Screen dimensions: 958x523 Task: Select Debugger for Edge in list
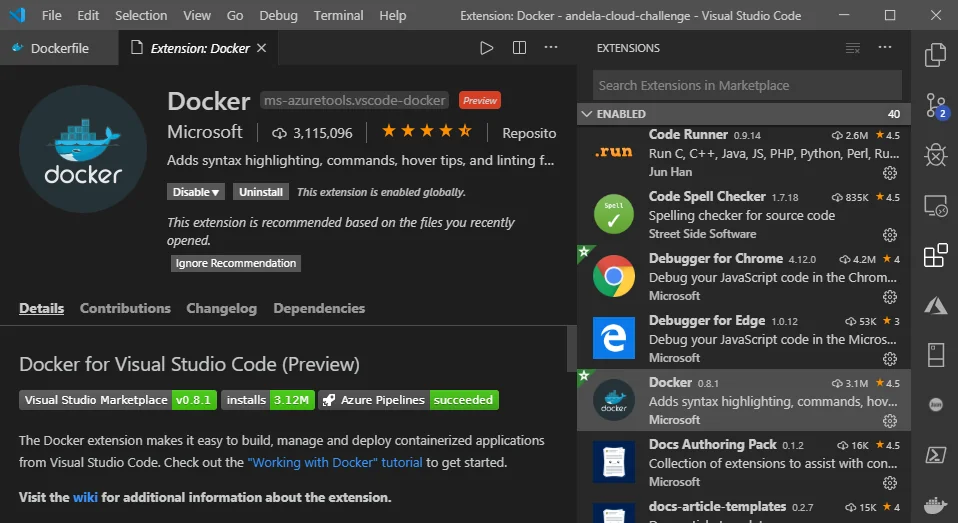[744, 338]
